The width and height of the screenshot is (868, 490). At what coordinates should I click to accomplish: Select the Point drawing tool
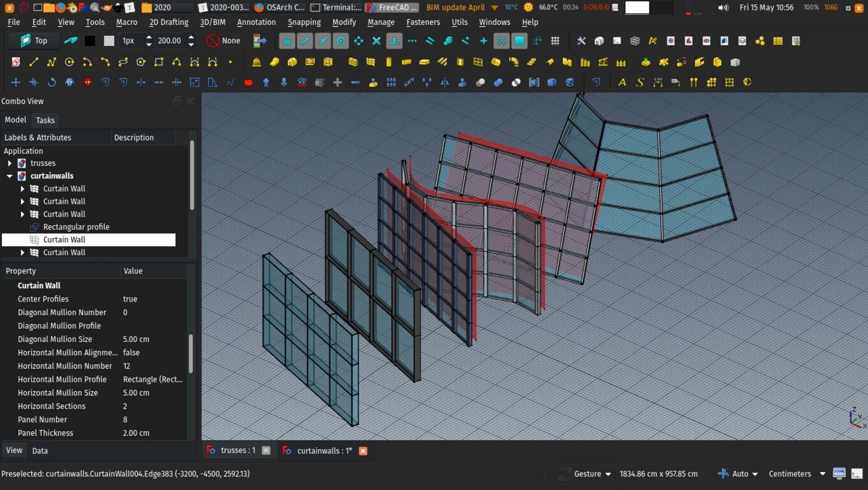[230, 62]
